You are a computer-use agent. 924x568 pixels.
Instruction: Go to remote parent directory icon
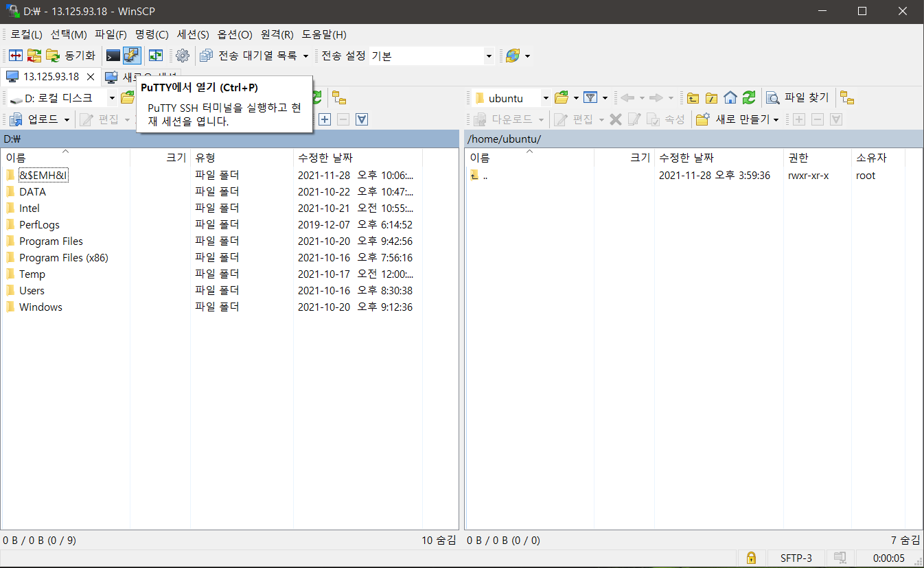(693, 98)
